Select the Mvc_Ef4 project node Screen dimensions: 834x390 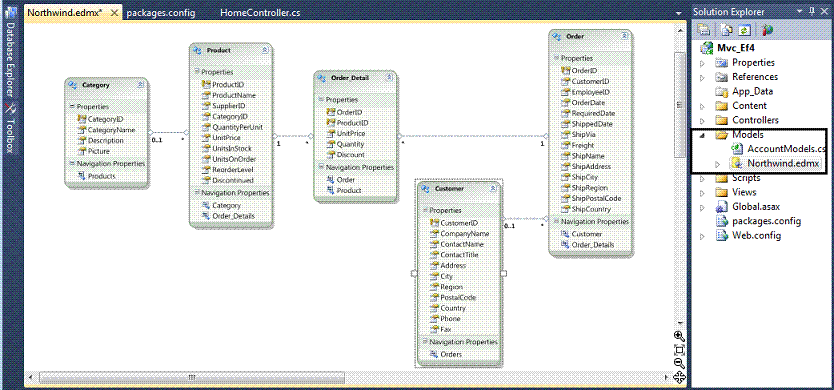click(736, 48)
